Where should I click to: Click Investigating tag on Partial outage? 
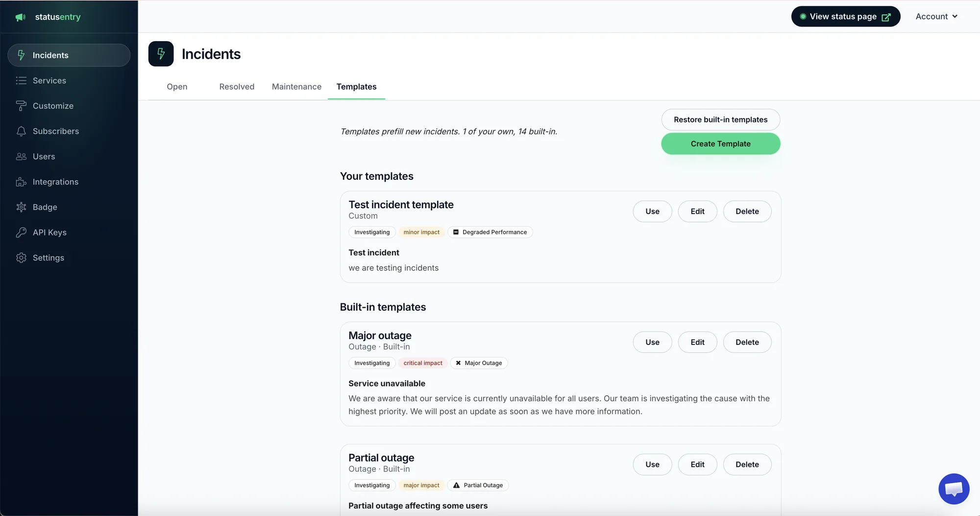pyautogui.click(x=372, y=485)
